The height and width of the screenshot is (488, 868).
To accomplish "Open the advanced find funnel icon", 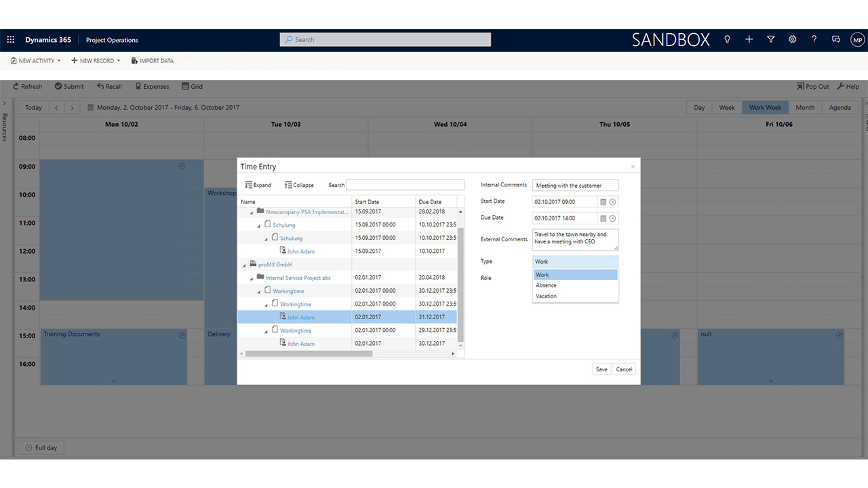I will click(x=770, y=39).
